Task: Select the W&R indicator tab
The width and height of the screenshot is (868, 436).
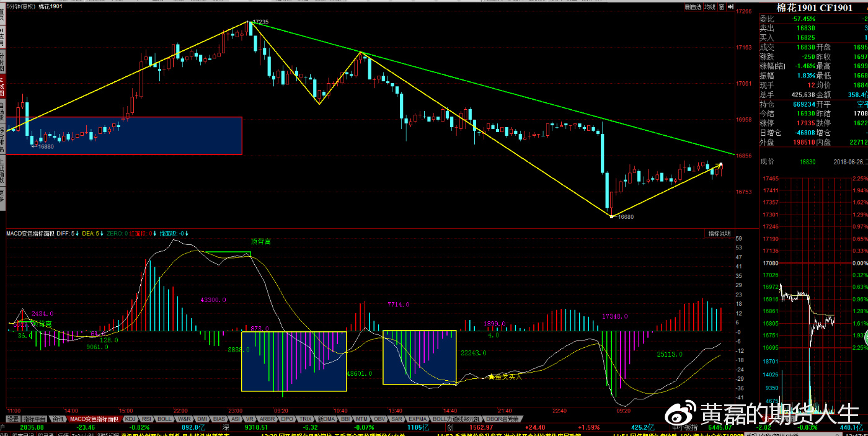Action: (x=184, y=419)
